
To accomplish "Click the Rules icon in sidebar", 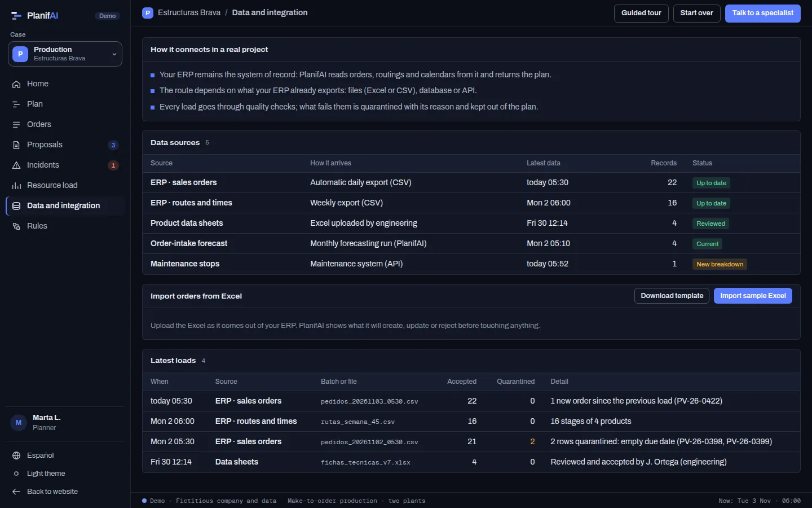I will (16, 226).
